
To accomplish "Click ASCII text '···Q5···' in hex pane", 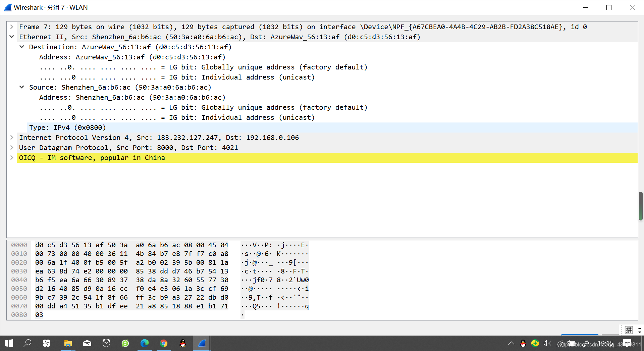I will tap(257, 306).
